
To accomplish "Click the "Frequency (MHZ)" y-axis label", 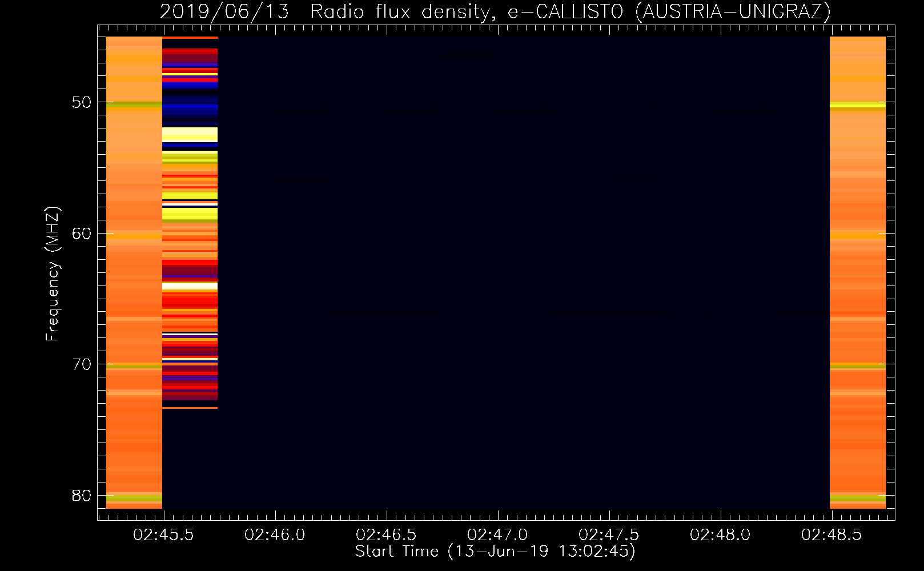I will point(52,274).
